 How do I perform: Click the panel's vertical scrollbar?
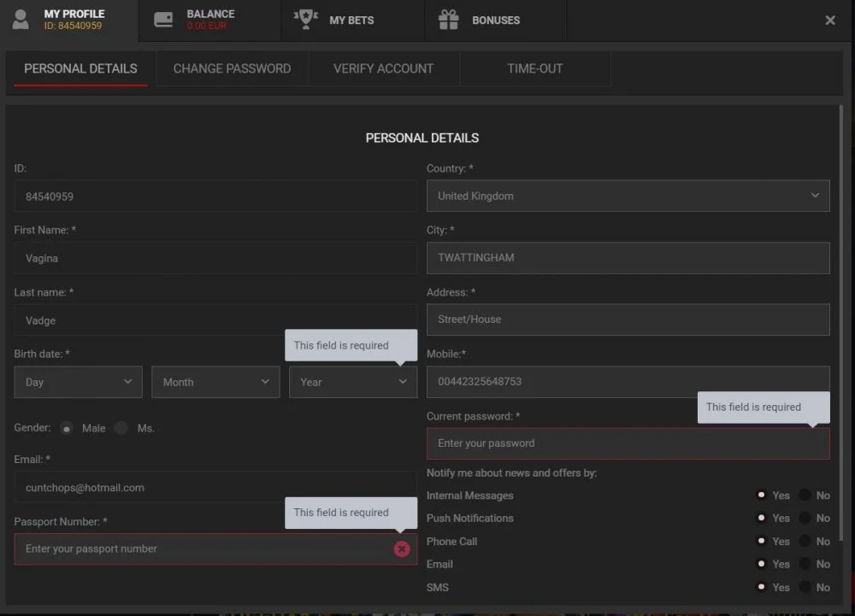point(840,324)
